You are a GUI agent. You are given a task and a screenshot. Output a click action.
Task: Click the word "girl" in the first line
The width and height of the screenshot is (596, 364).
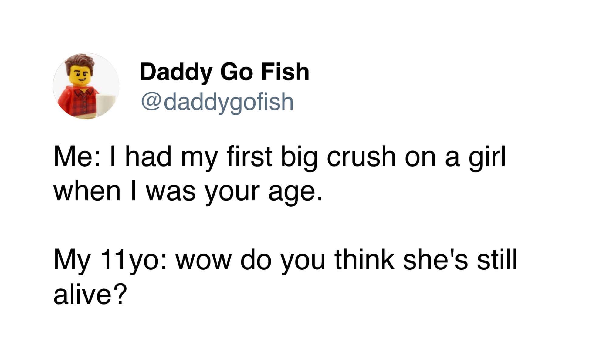[487, 158]
